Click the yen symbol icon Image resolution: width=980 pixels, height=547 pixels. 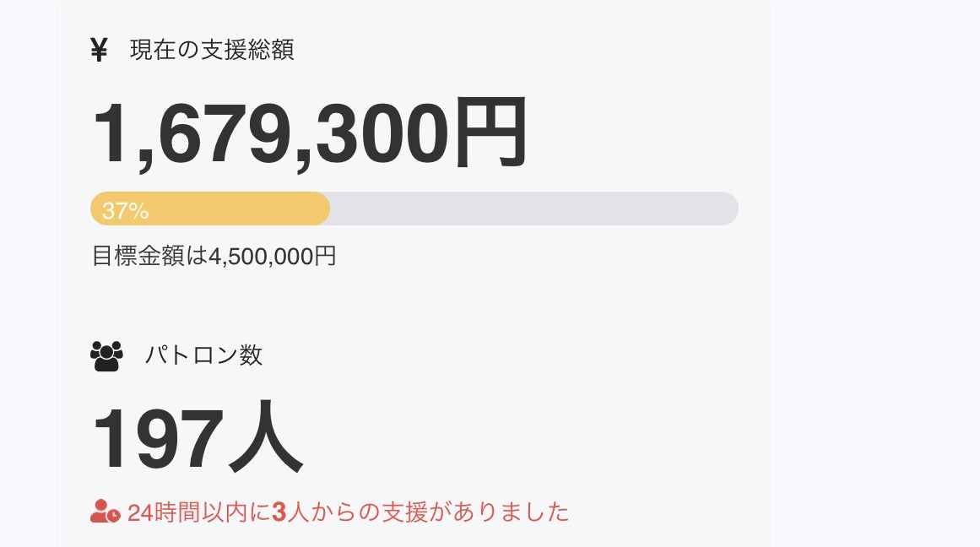click(x=99, y=51)
